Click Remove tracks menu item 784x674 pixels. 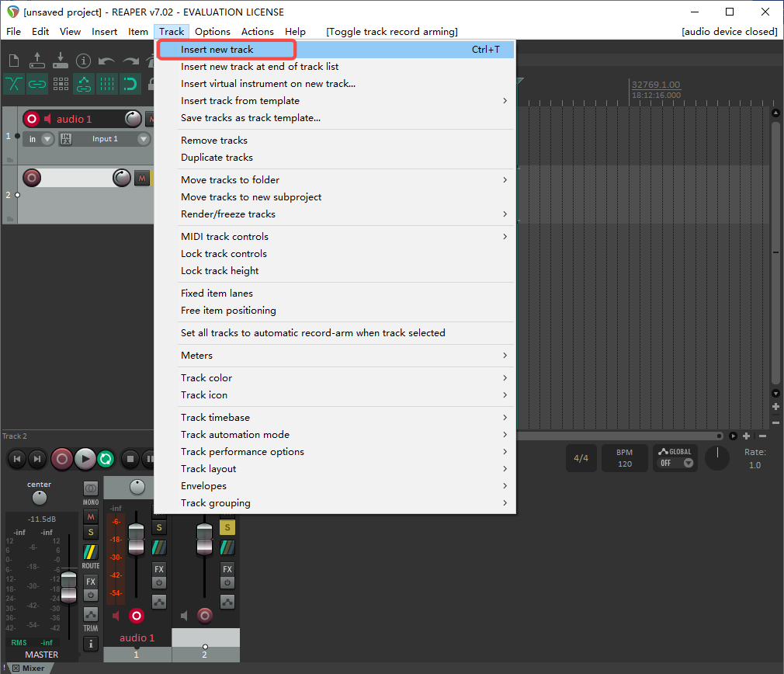pyautogui.click(x=335, y=140)
